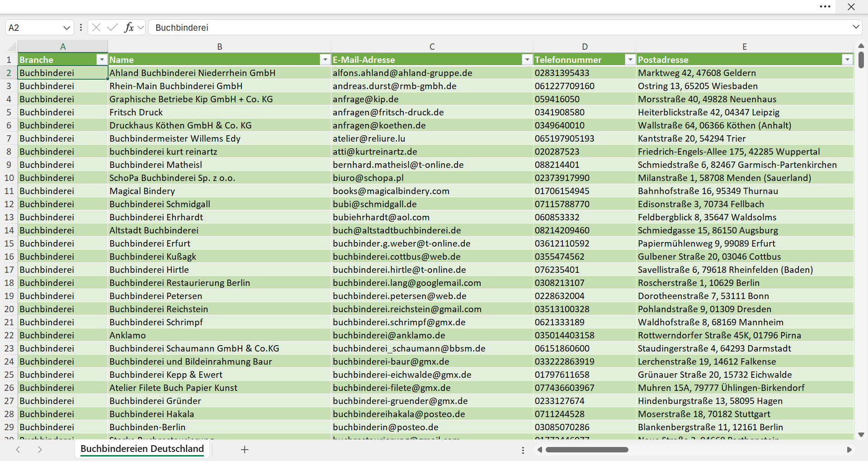The width and height of the screenshot is (868, 461).
Task: Select cell Buchbinderei Kußagk
Action: pyautogui.click(x=220, y=257)
